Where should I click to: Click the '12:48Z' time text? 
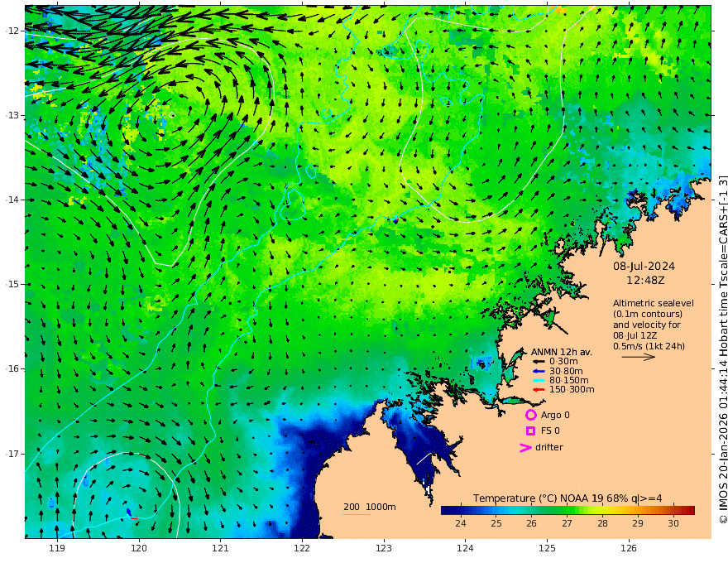(645, 281)
